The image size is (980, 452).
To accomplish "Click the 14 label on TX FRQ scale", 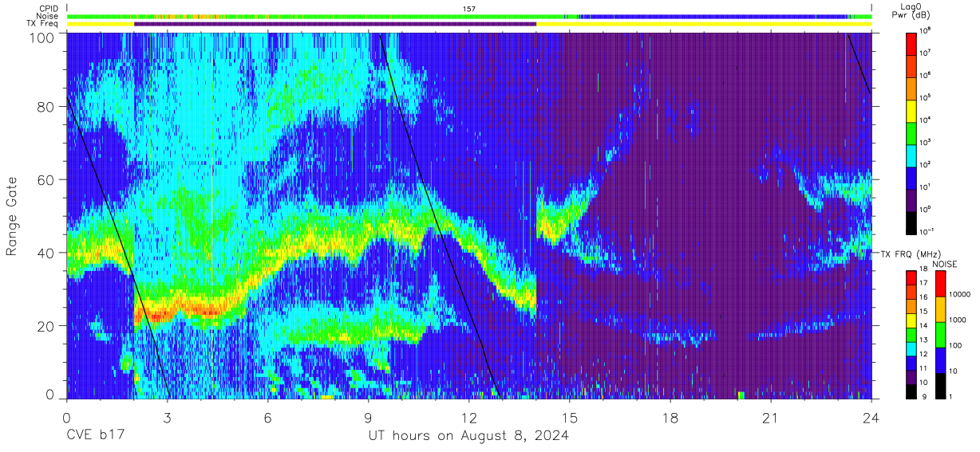I will click(x=924, y=326).
